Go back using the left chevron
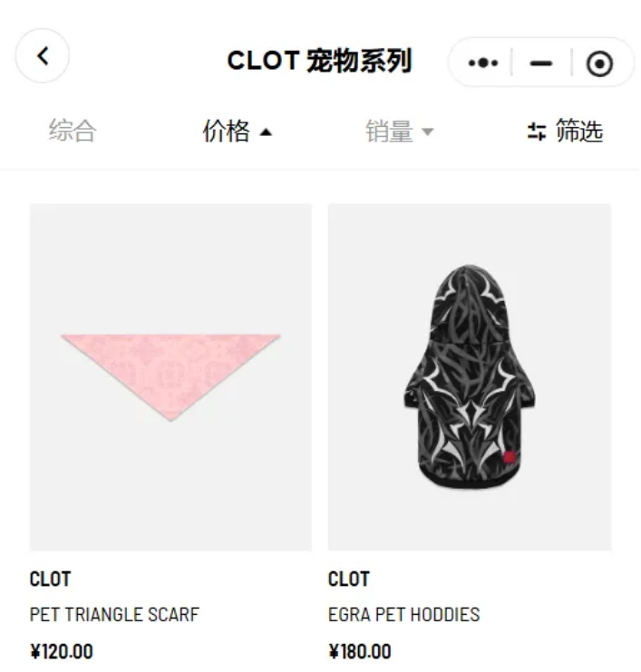 (x=43, y=55)
